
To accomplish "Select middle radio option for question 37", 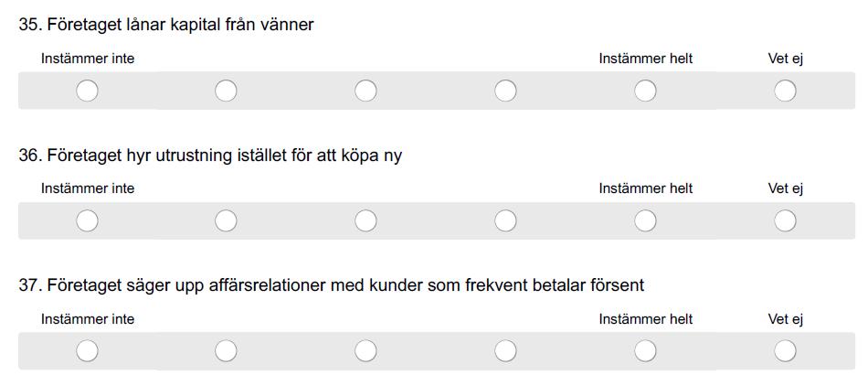I will pos(365,351).
